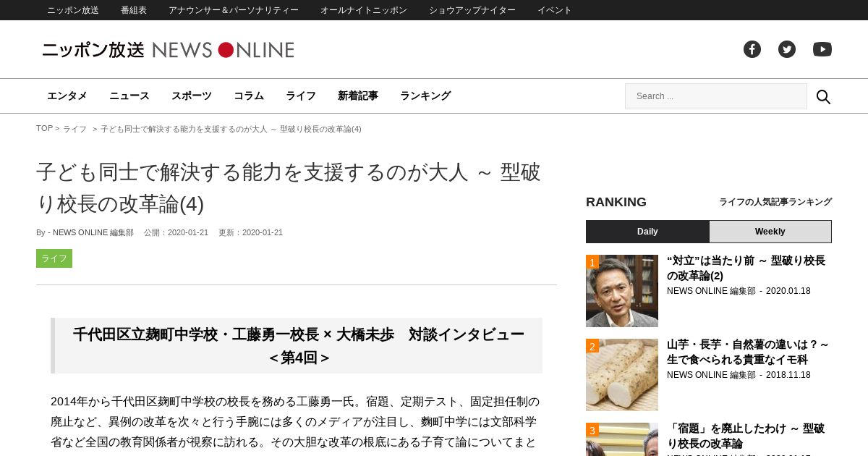Open the エンタメ menu section

[67, 96]
